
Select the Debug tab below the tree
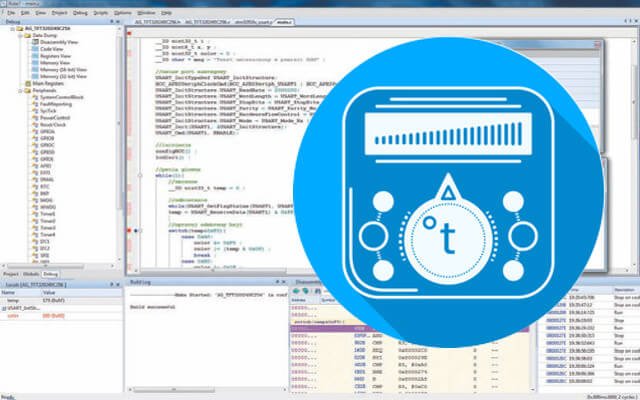click(50, 274)
